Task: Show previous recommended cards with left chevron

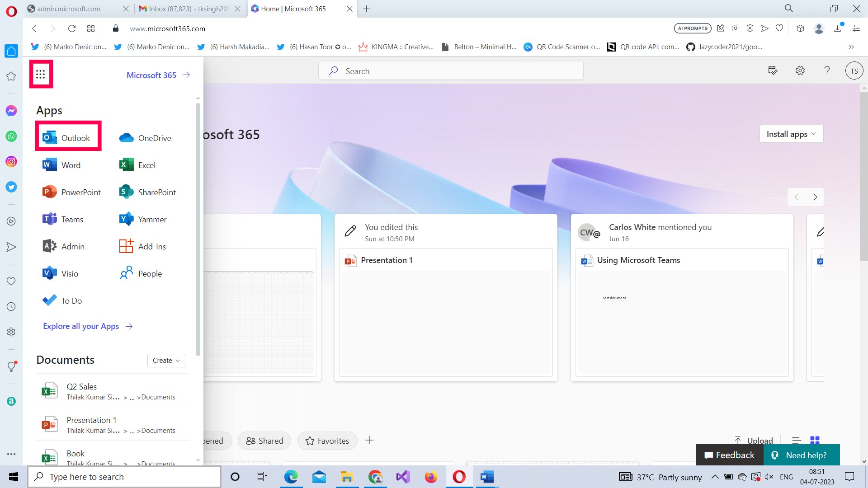Action: pyautogui.click(x=797, y=197)
